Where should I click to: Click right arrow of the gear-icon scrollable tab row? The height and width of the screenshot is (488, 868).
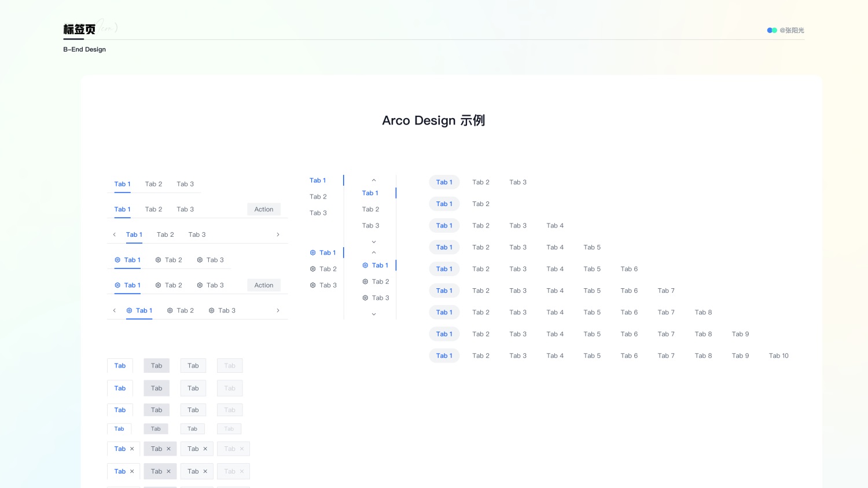278,311
